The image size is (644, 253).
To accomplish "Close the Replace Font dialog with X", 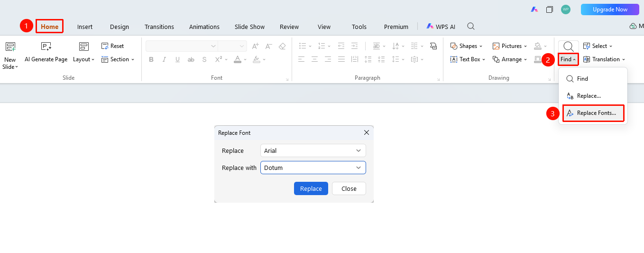I will [367, 133].
